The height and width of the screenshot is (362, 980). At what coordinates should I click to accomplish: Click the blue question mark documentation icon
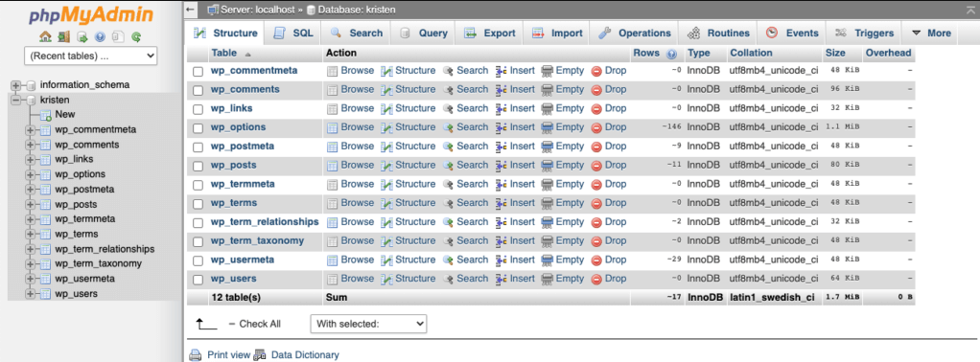click(x=100, y=36)
